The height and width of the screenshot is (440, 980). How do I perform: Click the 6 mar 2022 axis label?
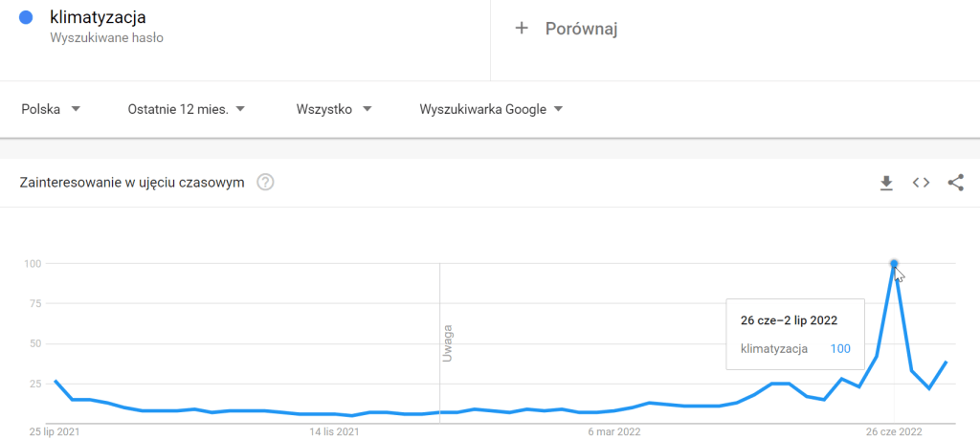613,432
